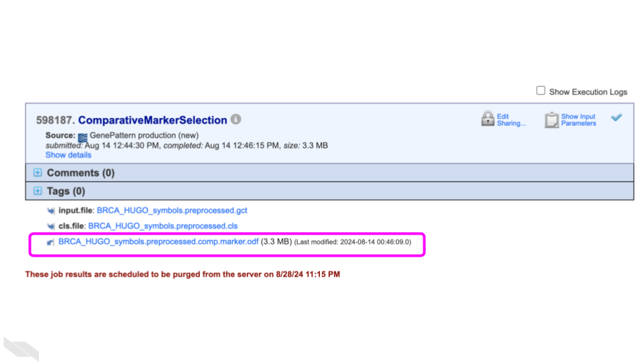Screen dimensions: 644x362
Task: Expand the Comments (0) section
Action: (x=38, y=172)
